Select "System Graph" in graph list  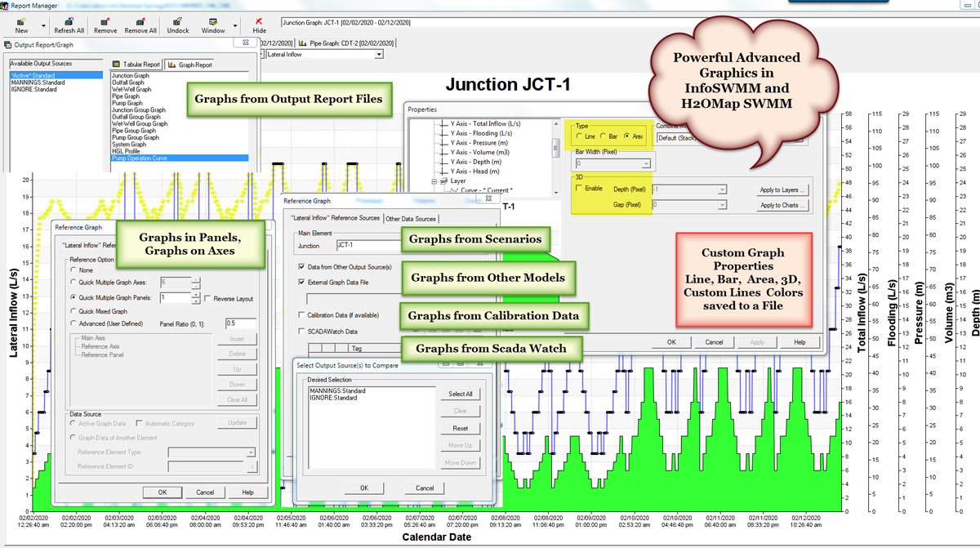[131, 145]
